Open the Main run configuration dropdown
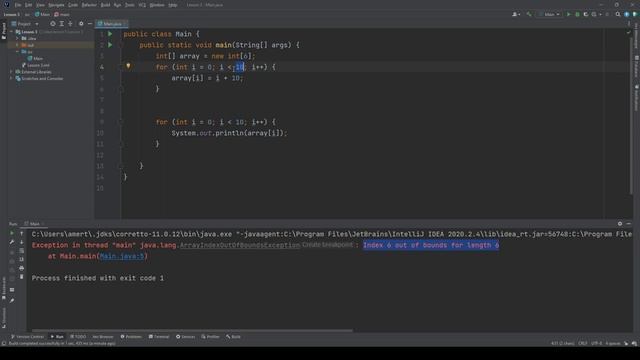Viewport: 640px width, 360px height. tap(549, 14)
